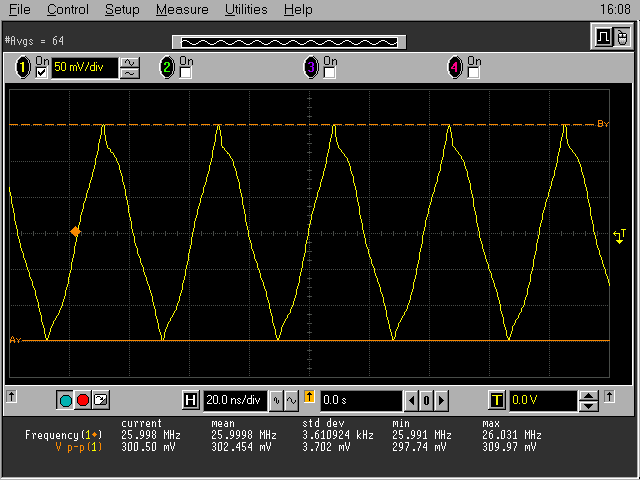640x480 pixels.
Task: Click the horizontal timebase H icon
Action: 191,400
